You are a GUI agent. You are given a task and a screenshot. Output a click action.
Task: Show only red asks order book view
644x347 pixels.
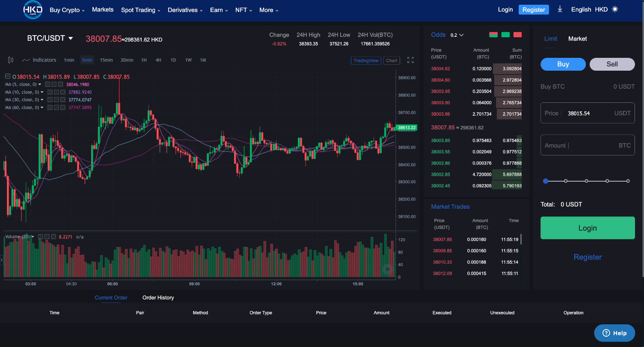click(517, 35)
